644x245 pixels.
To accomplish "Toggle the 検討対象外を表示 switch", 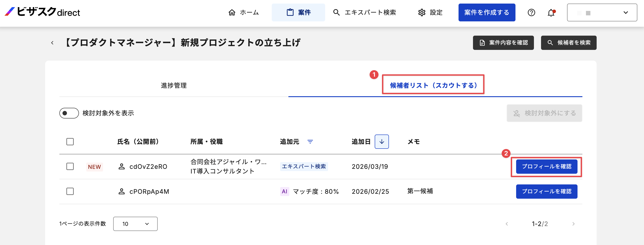I will pyautogui.click(x=69, y=113).
